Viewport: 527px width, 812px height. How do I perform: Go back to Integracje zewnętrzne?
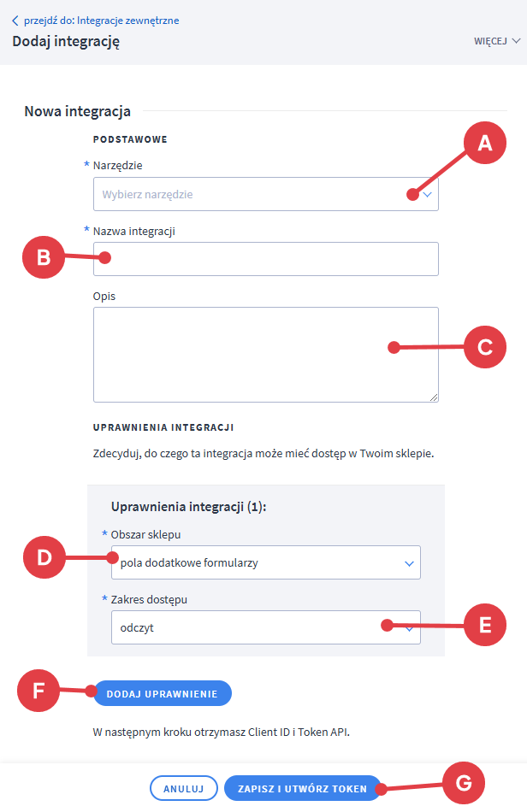click(101, 21)
